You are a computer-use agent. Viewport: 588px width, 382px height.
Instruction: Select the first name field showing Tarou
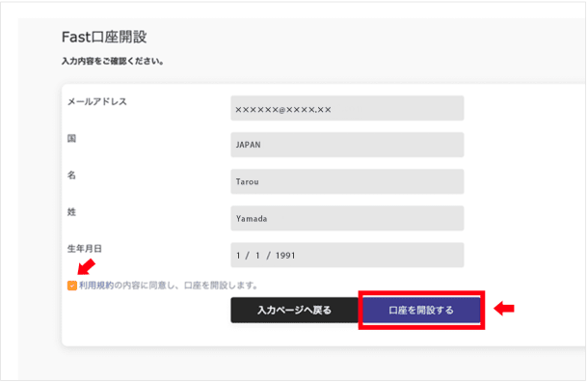tap(347, 181)
